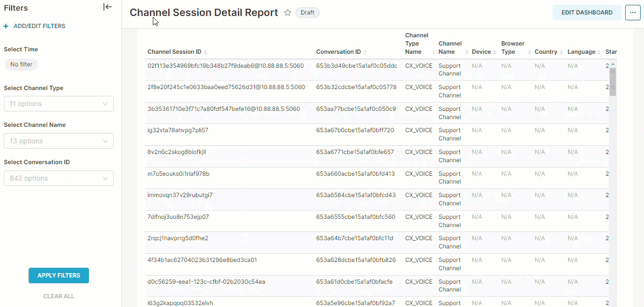Click the No filter time chip
Screen dimensions: 644x307
(21, 64)
